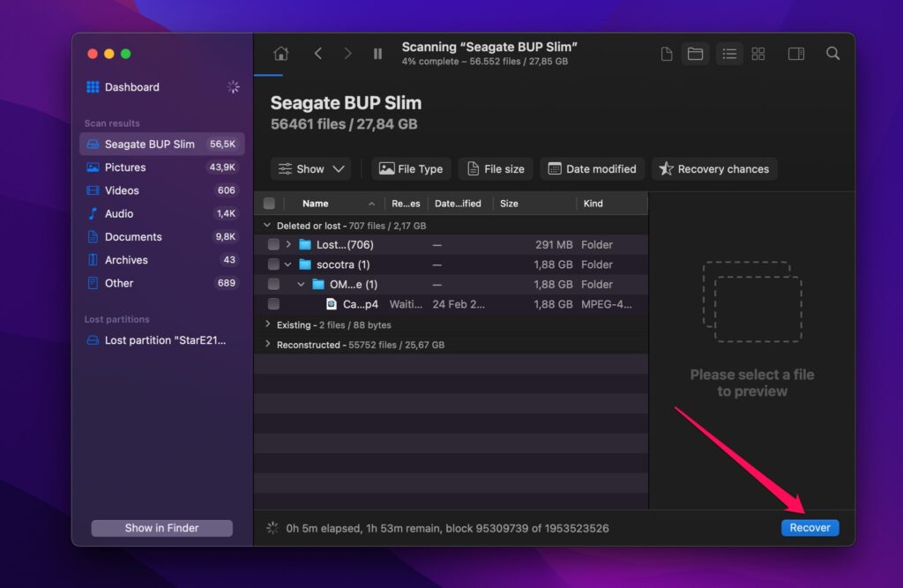Check the OM...e (1) folder checkbox
This screenshot has height=588, width=903.
273,284
